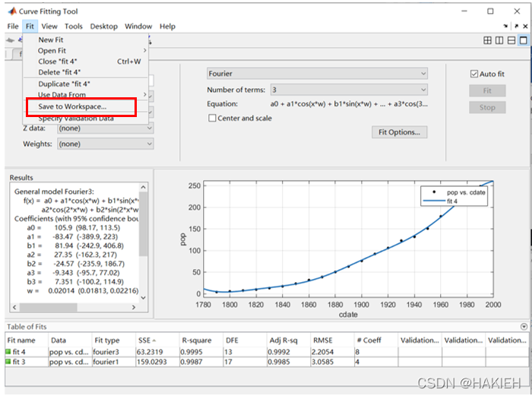The width and height of the screenshot is (532, 396).
Task: Choose Duplicate "fit 4" menu entry
Action: [x=85, y=84]
